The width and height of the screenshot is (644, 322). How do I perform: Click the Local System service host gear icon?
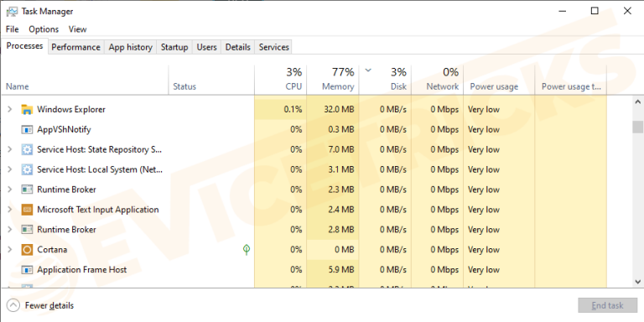(x=27, y=169)
